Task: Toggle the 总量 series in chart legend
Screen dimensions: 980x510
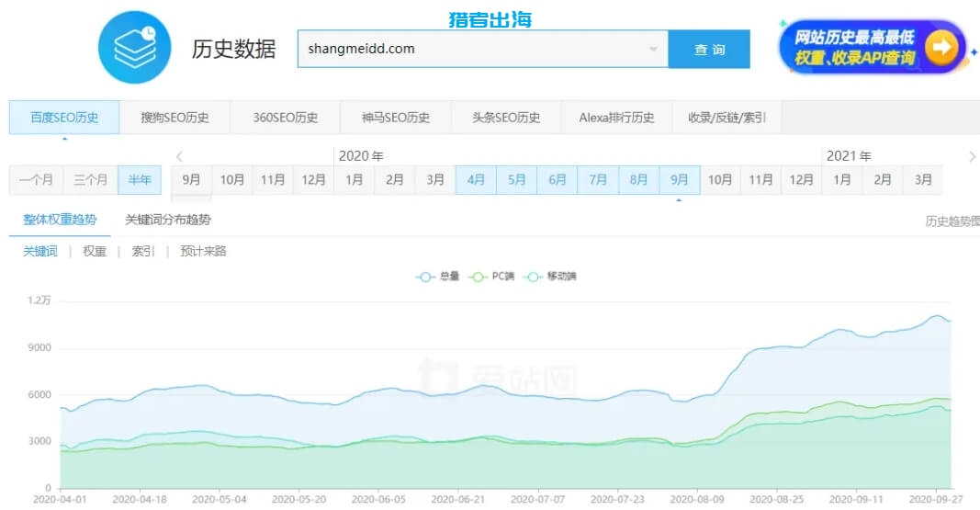Action: click(437, 277)
